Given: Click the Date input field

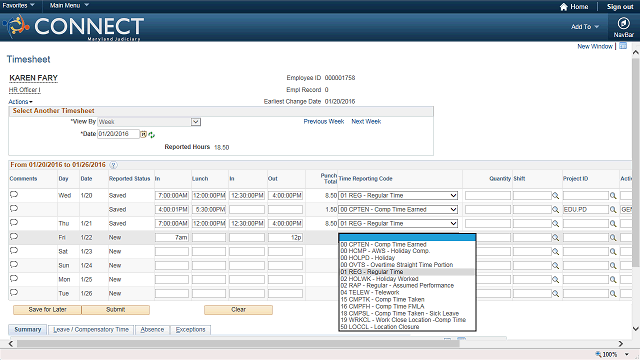Looking at the screenshot, I should point(118,134).
